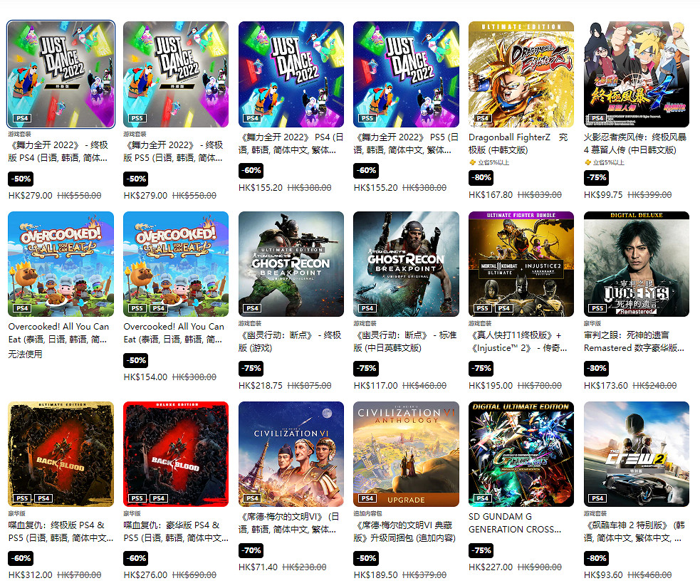Open unavailable Overcooked All You Can Eat title
The image size is (700, 588).
(x=59, y=333)
